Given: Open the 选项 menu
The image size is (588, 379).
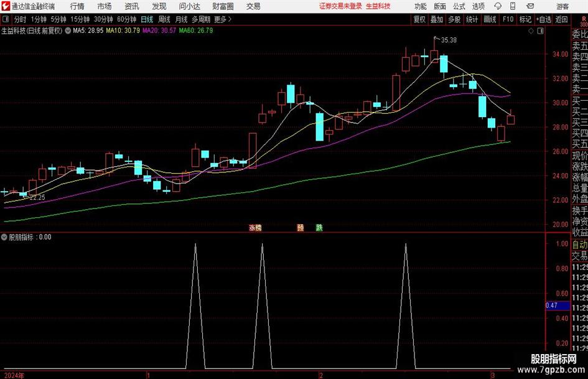Looking at the screenshot, I should click(x=478, y=6).
